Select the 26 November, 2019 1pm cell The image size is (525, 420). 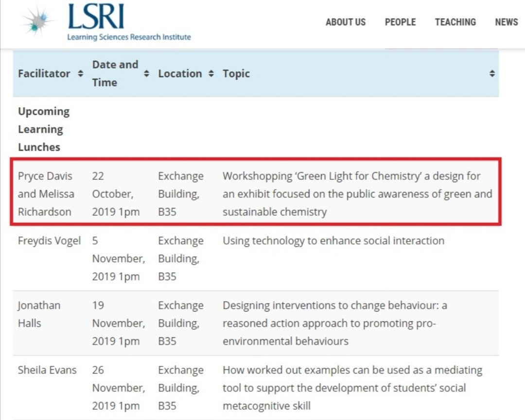point(119,388)
